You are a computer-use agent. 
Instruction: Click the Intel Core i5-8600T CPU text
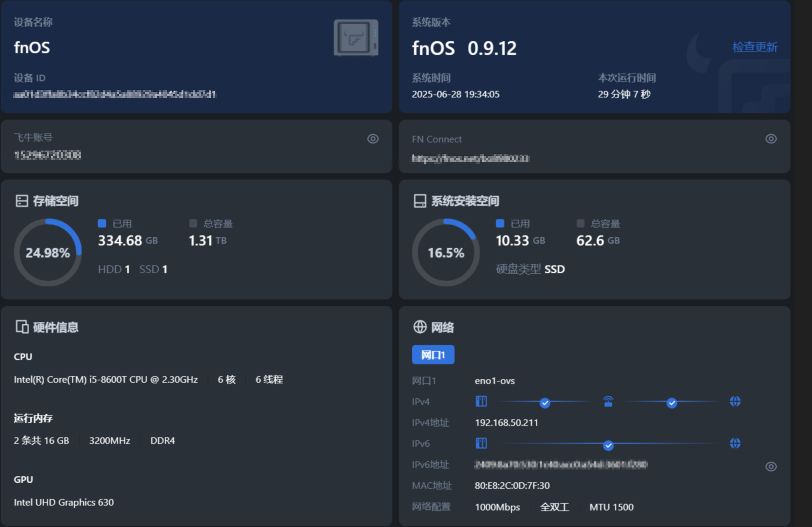pos(106,380)
